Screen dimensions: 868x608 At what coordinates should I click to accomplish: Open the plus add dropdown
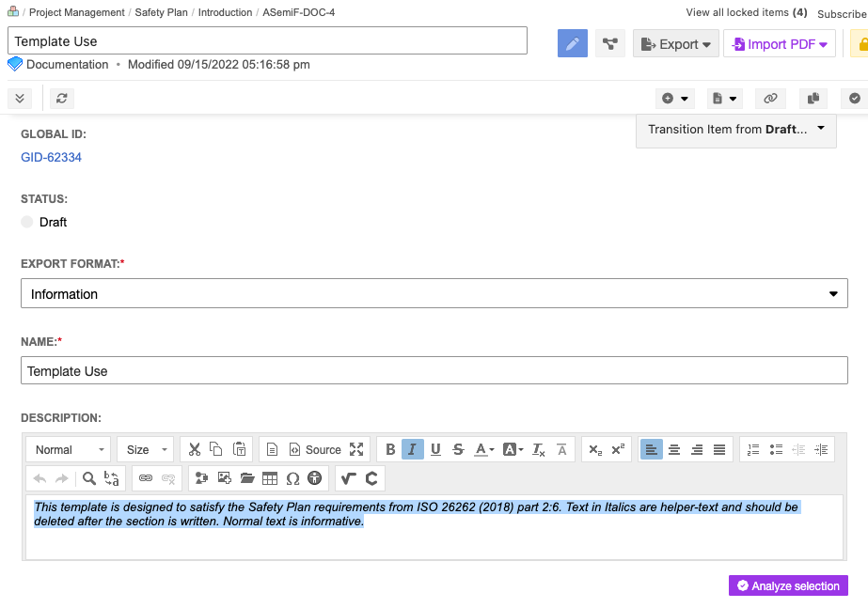click(675, 99)
